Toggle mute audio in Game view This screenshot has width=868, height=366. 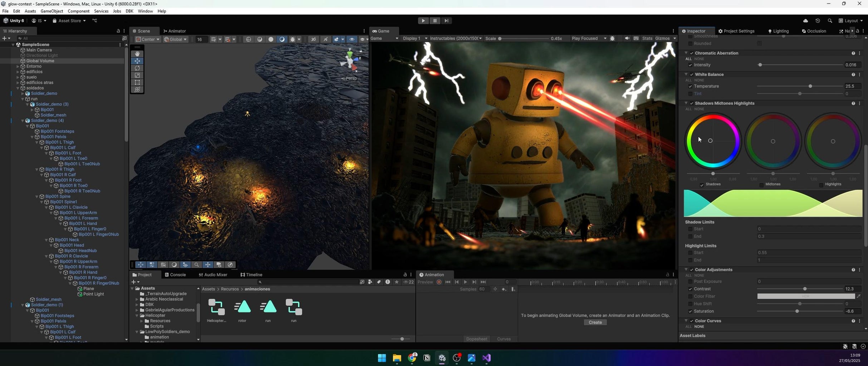(x=627, y=38)
